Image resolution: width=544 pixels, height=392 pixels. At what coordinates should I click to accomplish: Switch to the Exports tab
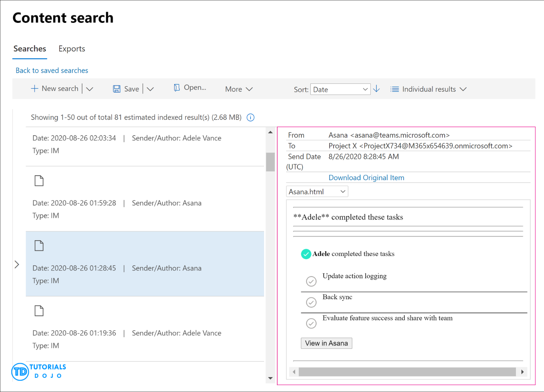pos(72,49)
